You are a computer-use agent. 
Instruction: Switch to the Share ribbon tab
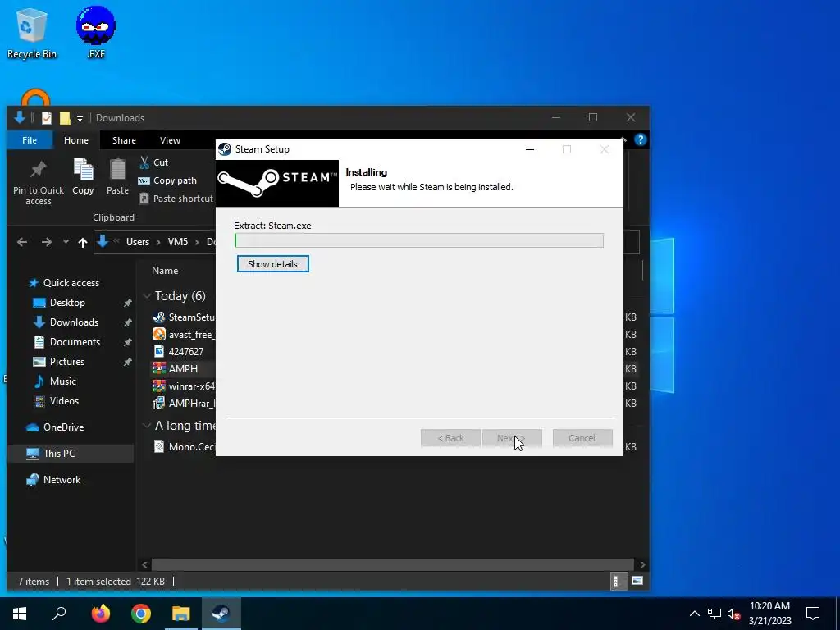(124, 140)
